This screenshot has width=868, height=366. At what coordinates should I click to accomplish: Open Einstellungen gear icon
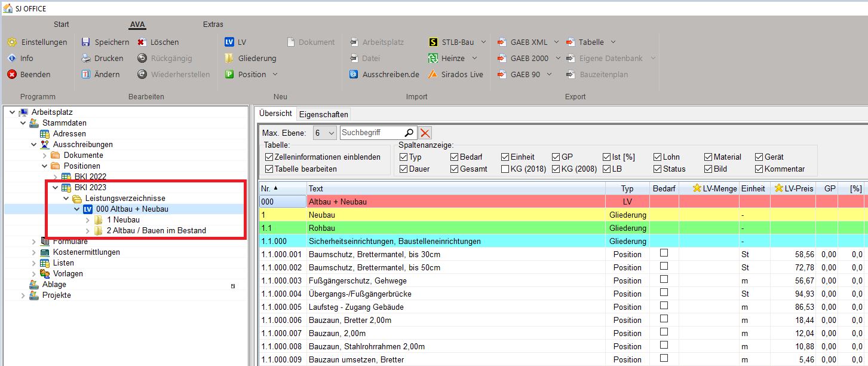(x=12, y=42)
